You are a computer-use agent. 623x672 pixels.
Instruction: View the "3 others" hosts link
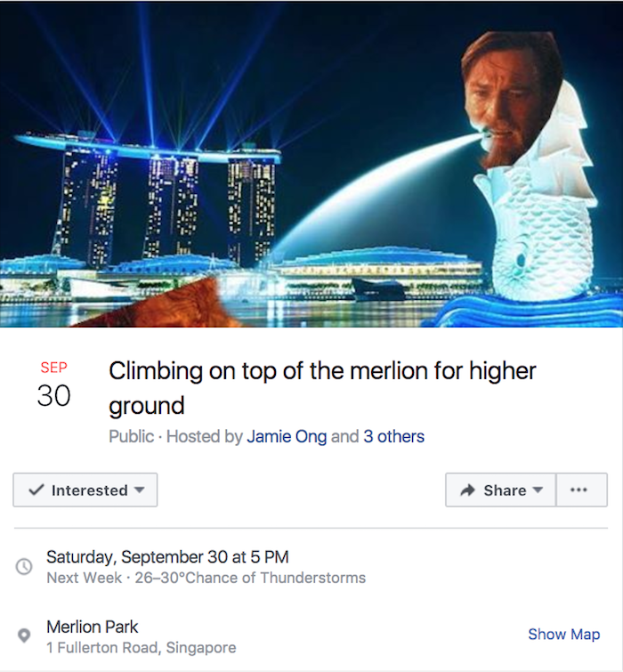pyautogui.click(x=393, y=437)
